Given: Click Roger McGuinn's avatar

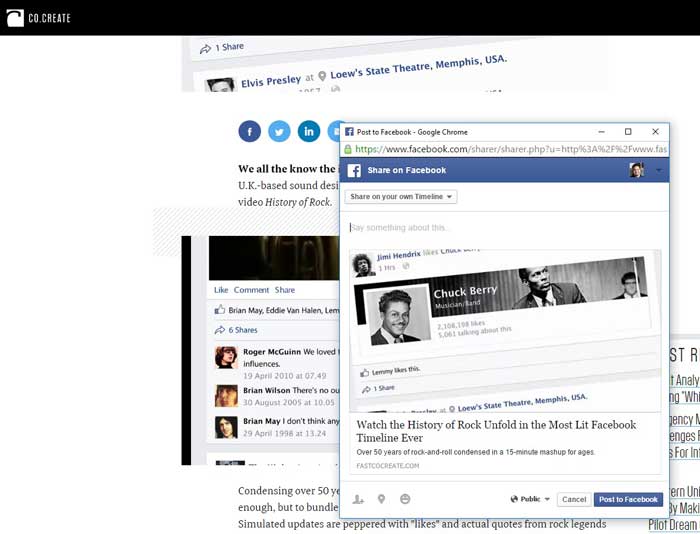Looking at the screenshot, I should (226, 357).
